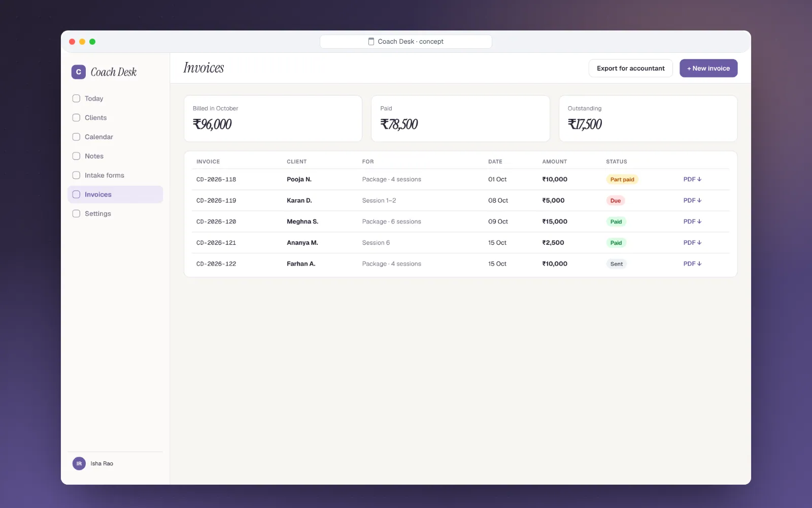
Task: Download PDF for Farhan A. invoice
Action: 692,264
